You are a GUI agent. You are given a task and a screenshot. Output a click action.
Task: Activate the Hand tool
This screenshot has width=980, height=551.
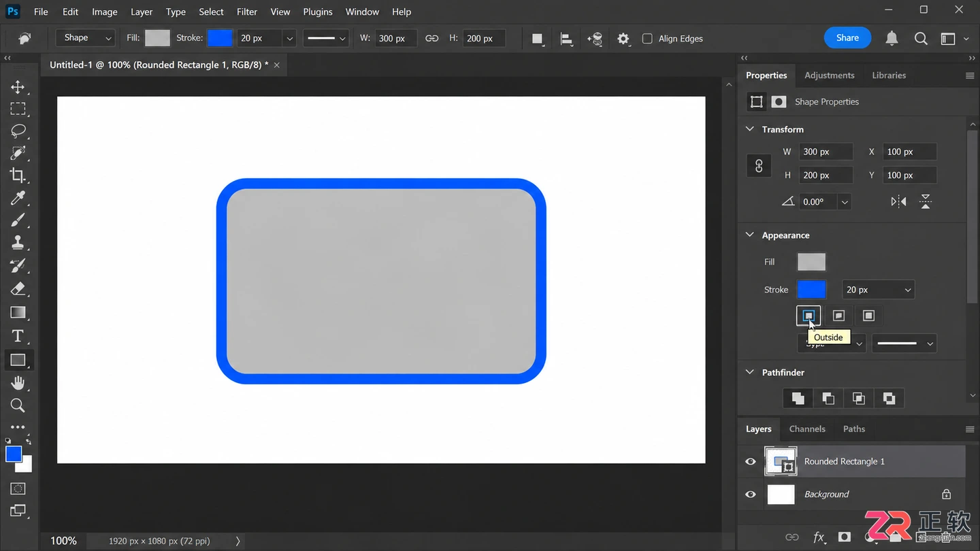click(x=18, y=383)
